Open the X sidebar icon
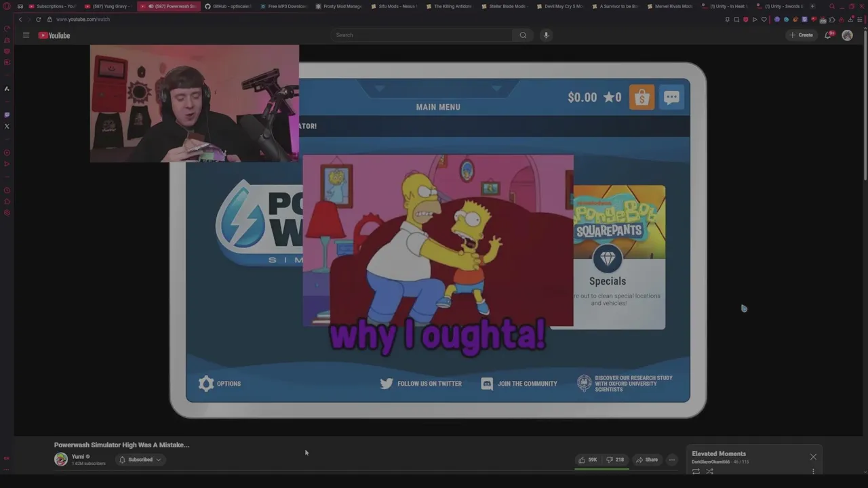Viewport: 868px width, 488px height. click(7, 126)
